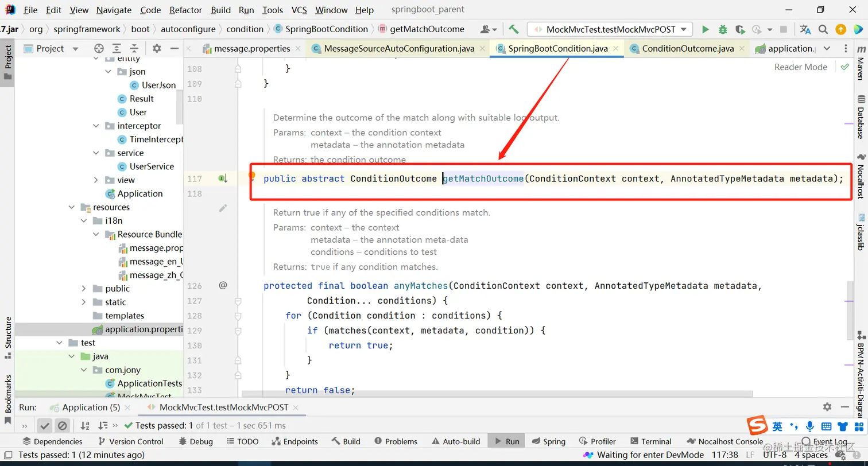Run MockMvcTest with green play icon
868x466 pixels.
tap(706, 29)
